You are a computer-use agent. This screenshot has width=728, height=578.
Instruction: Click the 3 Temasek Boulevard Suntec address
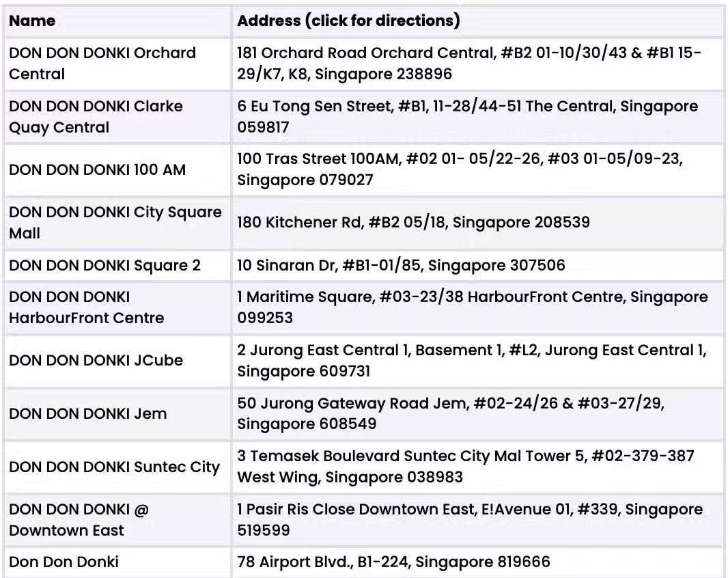click(x=466, y=467)
